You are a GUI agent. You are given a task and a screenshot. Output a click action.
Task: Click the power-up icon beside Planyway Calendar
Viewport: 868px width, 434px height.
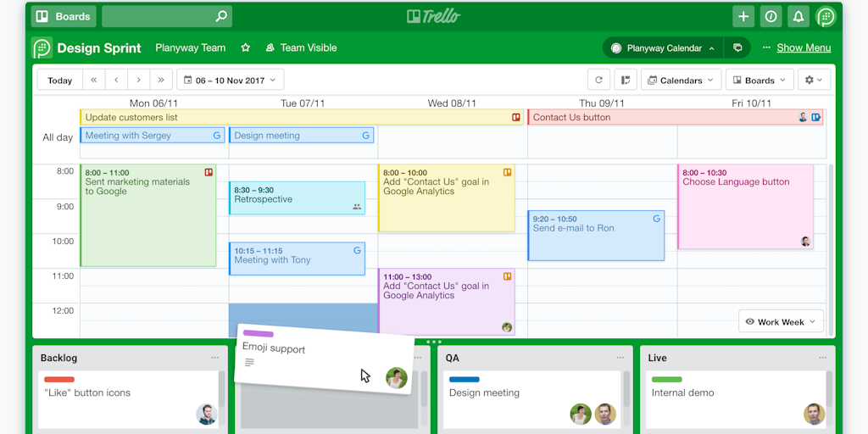coord(737,47)
